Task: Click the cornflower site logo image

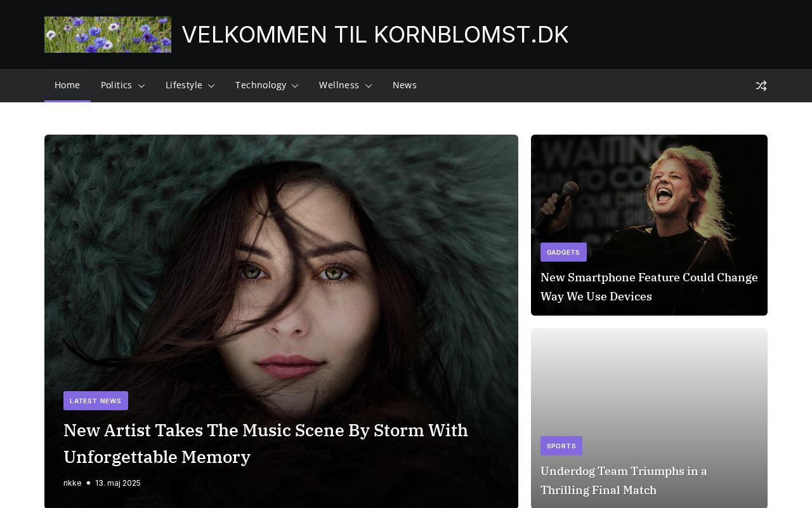Action: [x=108, y=34]
